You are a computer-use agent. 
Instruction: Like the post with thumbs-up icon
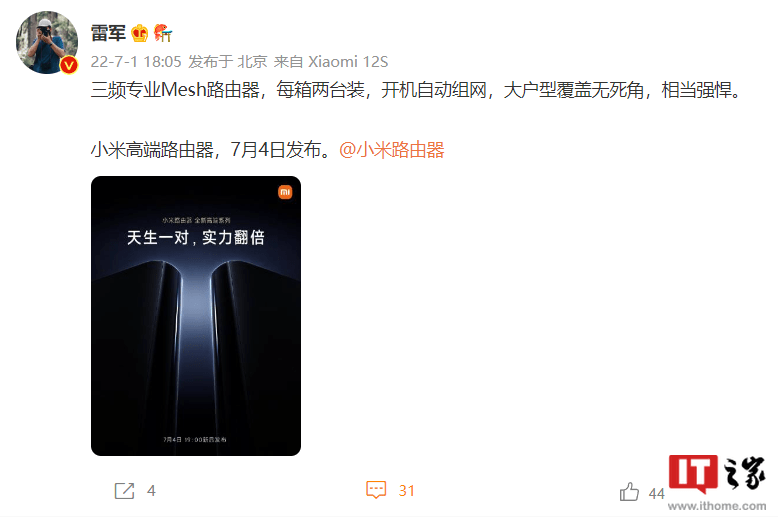(629, 492)
